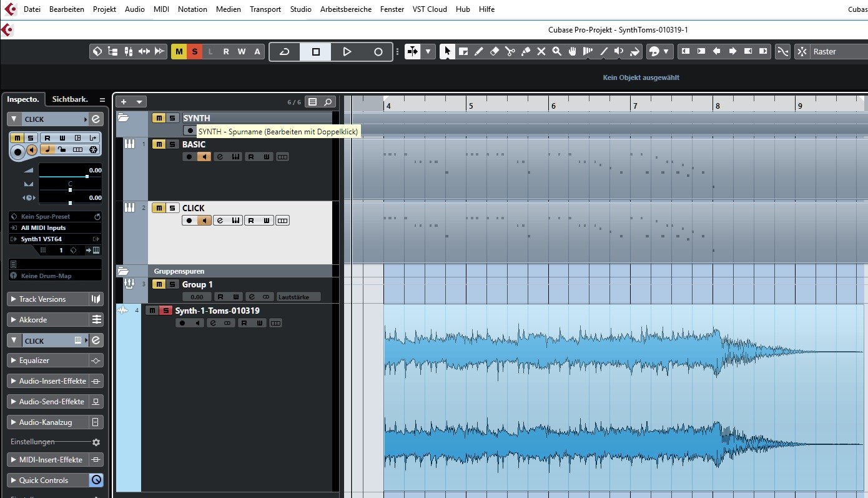
Task: Click the Add Track plus button
Action: 124,102
